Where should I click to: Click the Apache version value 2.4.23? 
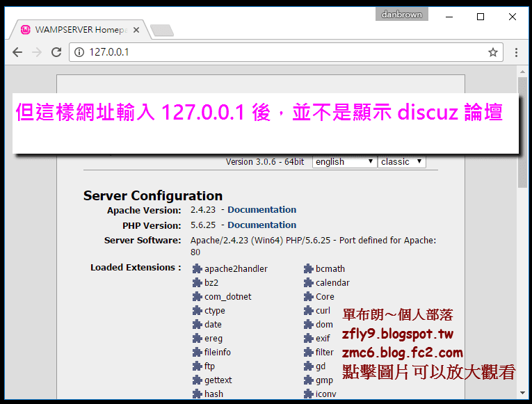click(203, 210)
